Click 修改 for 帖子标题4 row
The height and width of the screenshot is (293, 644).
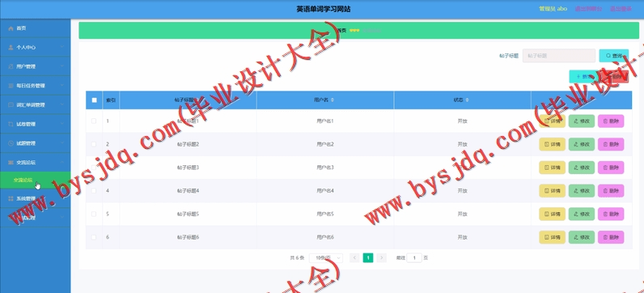(582, 191)
